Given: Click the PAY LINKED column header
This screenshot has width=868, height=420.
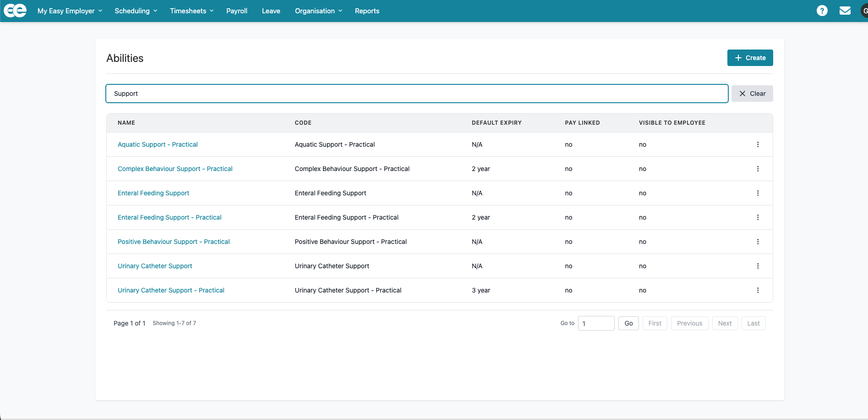Looking at the screenshot, I should (582, 123).
